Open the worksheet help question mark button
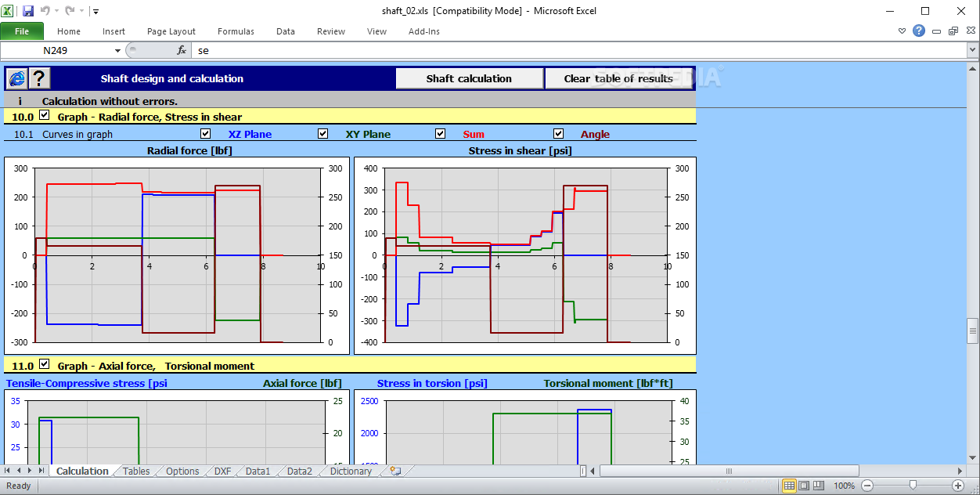 (39, 78)
